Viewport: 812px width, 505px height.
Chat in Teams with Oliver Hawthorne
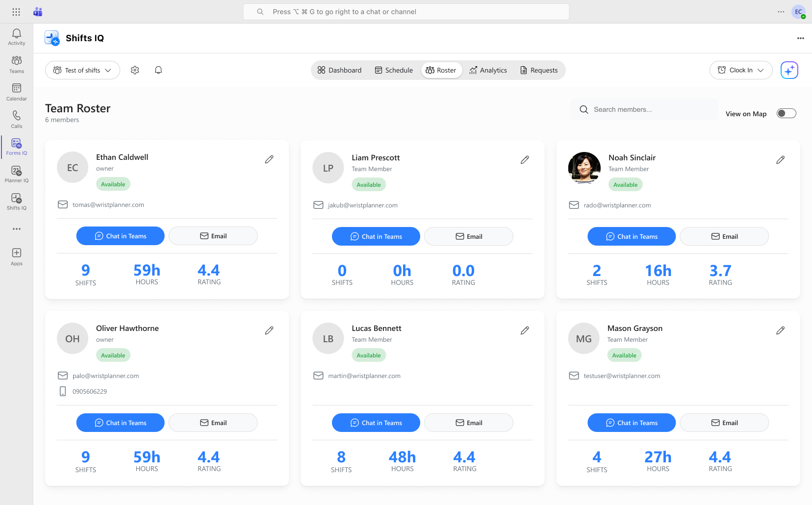121,423
